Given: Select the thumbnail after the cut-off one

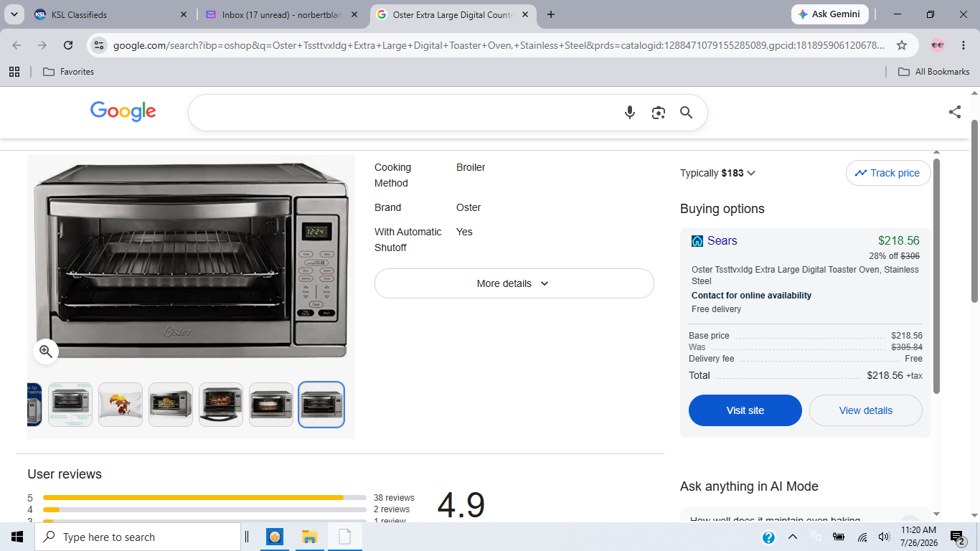Looking at the screenshot, I should click(x=70, y=405).
